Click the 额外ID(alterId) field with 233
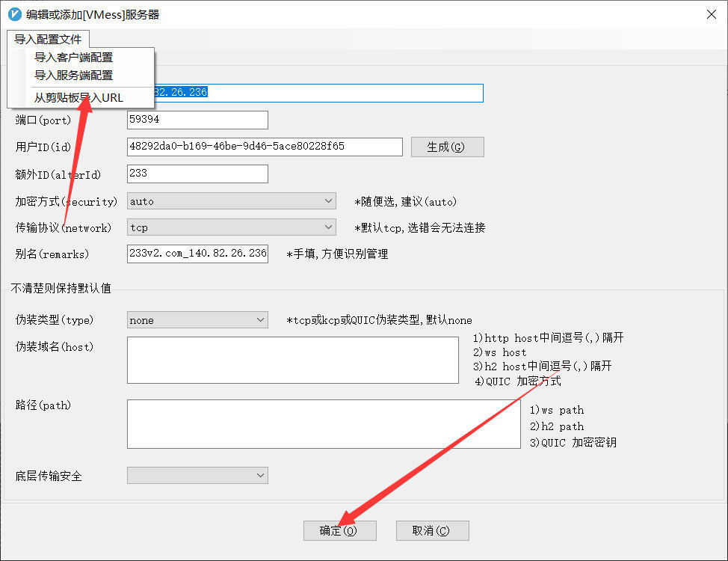The width and height of the screenshot is (728, 561). pos(197,174)
